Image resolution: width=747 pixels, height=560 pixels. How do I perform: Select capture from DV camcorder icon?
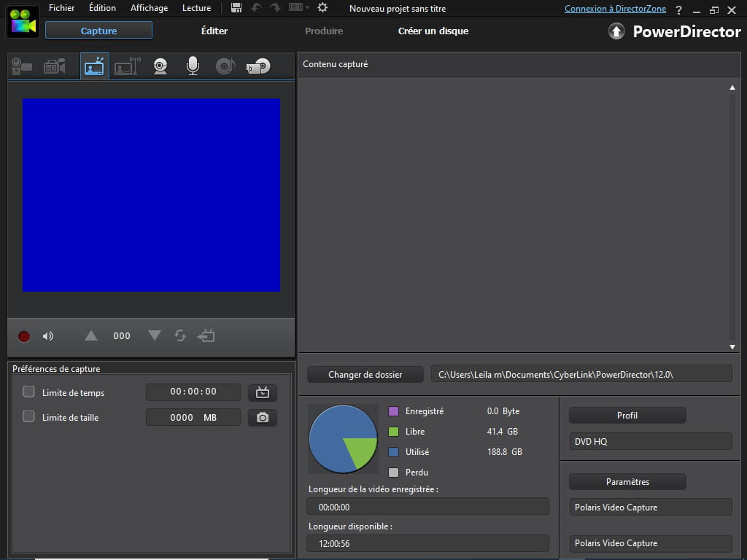[x=21, y=66]
